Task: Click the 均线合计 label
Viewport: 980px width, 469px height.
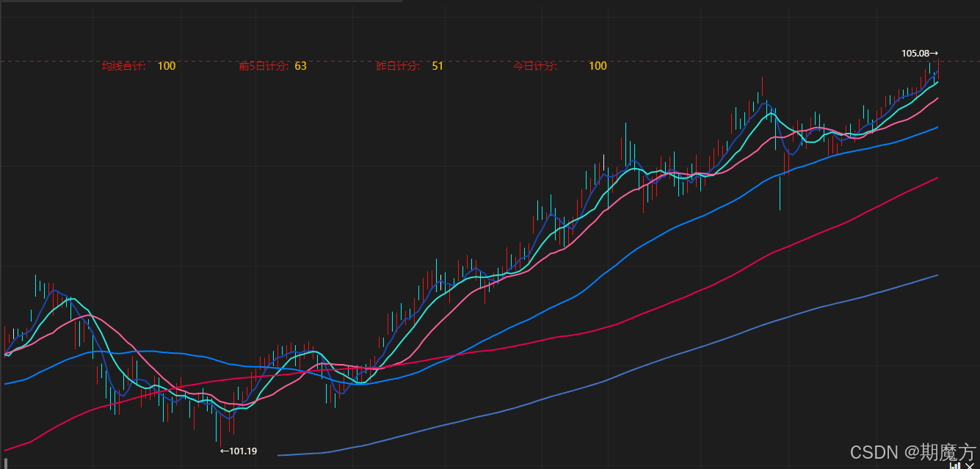Action: point(124,66)
